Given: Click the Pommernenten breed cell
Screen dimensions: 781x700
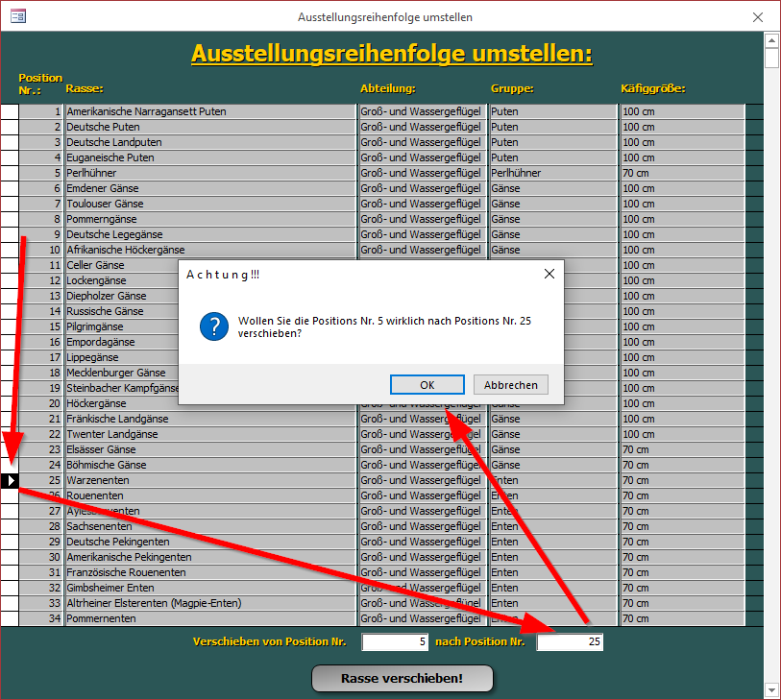Looking at the screenshot, I should coord(209,618).
